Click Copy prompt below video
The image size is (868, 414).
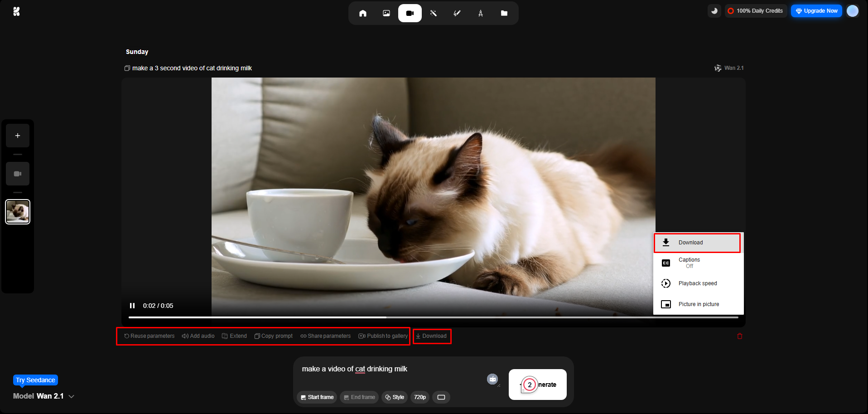click(274, 336)
